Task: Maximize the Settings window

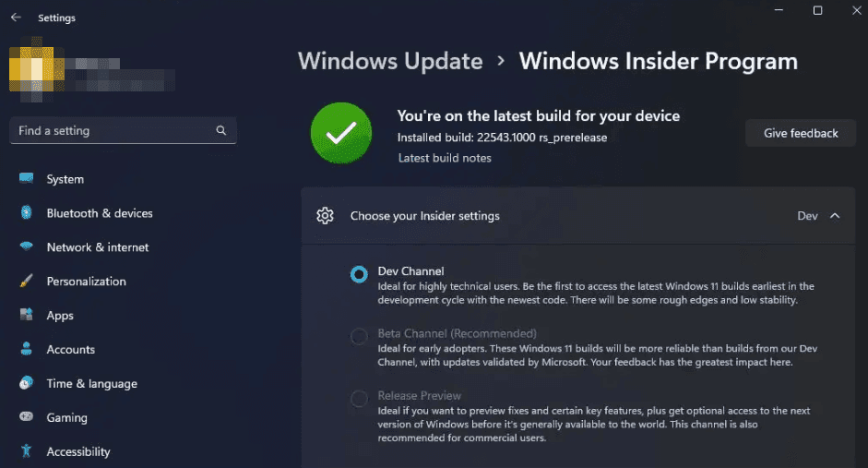Action: tap(817, 10)
